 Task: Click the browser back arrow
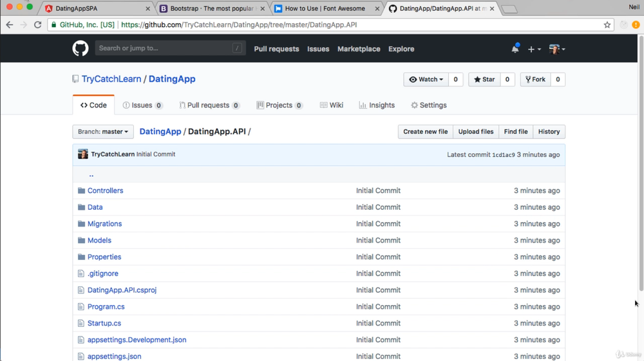[10, 24]
